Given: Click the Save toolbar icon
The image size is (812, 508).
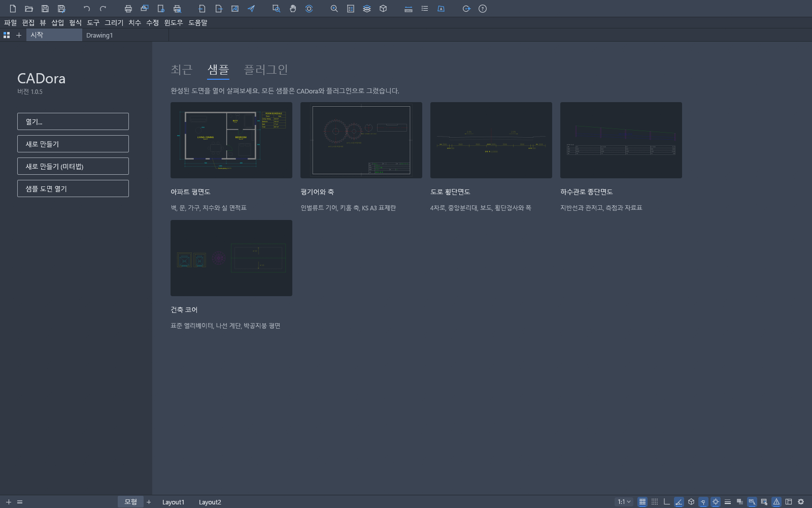Looking at the screenshot, I should tap(45, 9).
